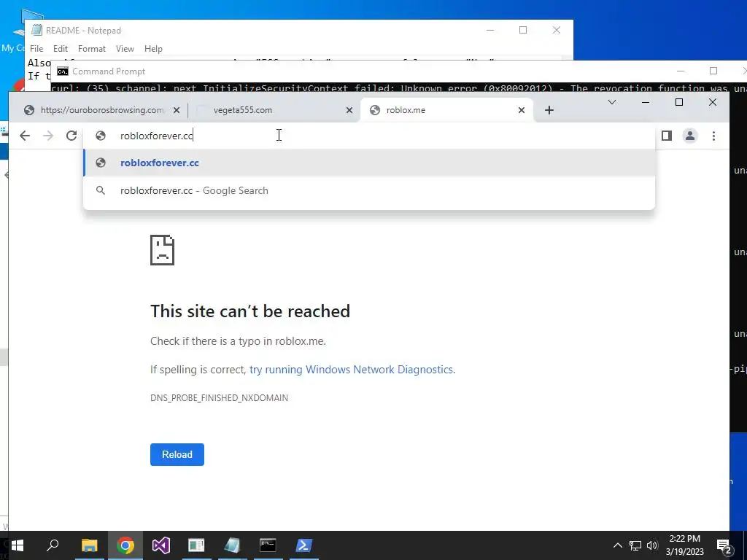Open volume tray icon
Screen dimensions: 747x560
click(652, 545)
